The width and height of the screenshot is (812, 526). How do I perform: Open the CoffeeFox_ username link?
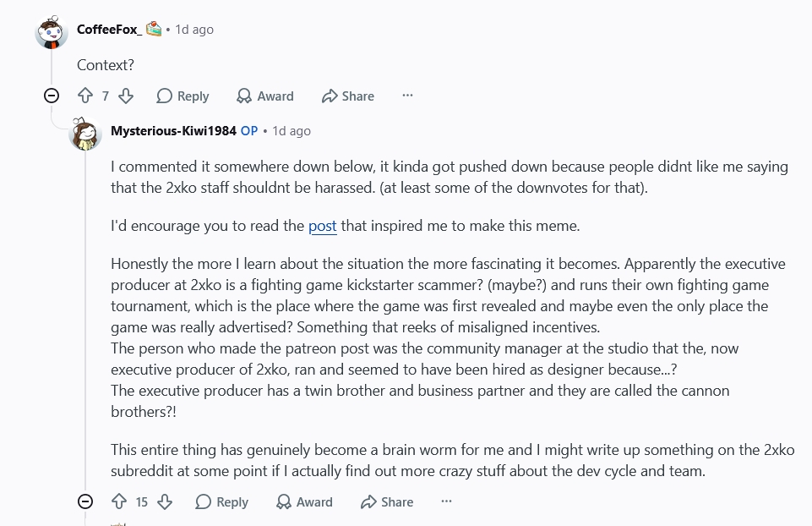[x=109, y=30]
